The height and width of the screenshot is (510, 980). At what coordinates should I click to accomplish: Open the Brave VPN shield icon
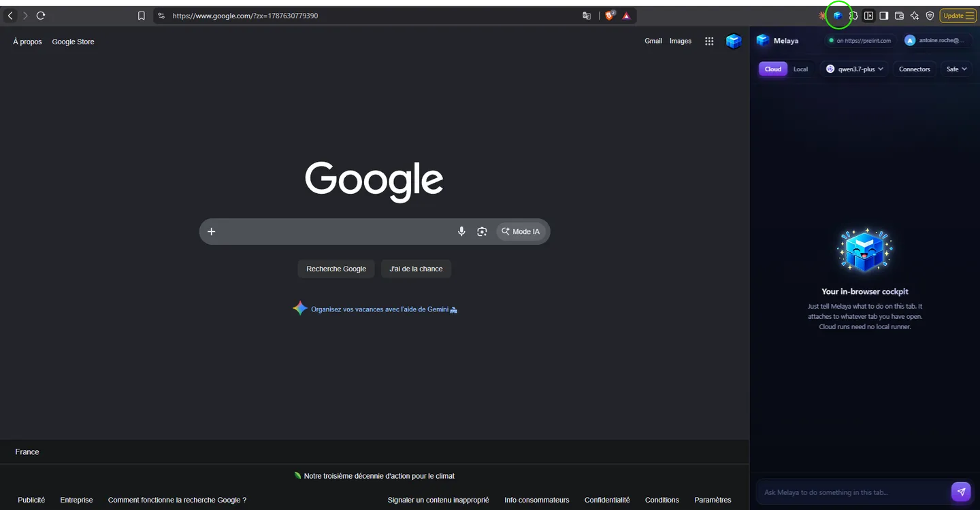(x=930, y=16)
